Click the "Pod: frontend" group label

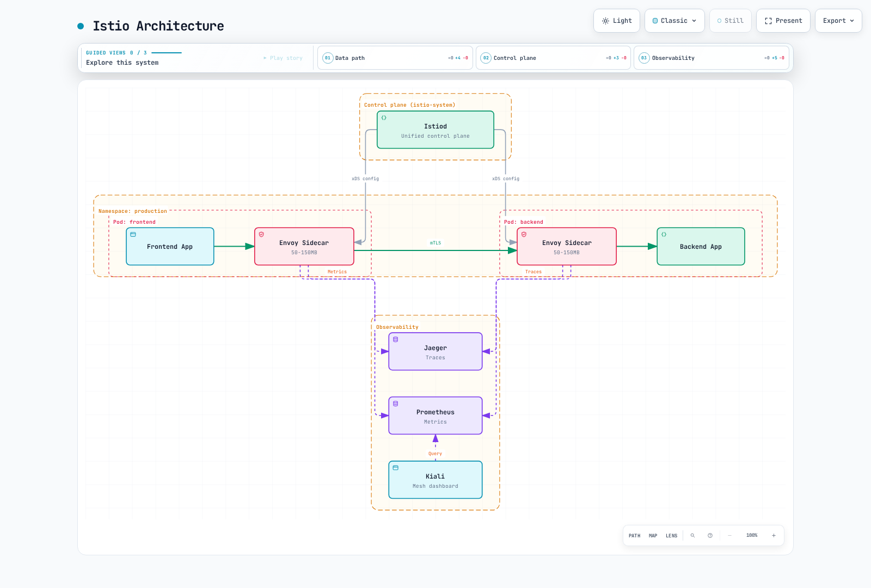pyautogui.click(x=134, y=222)
